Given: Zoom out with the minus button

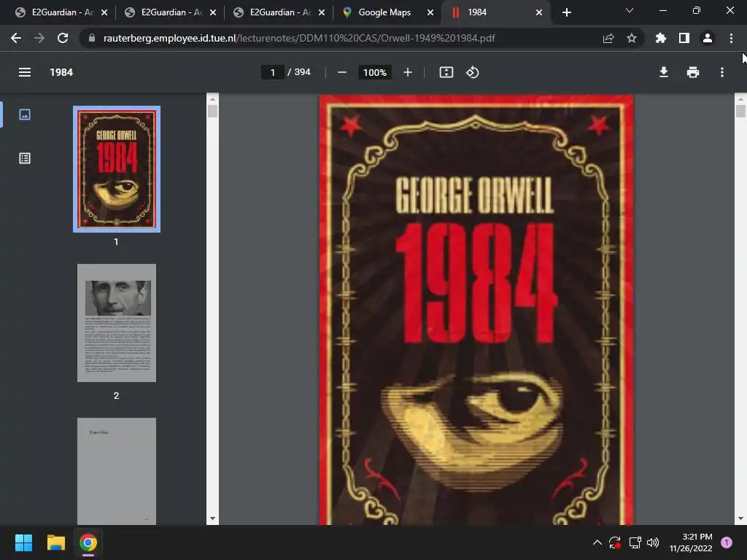Looking at the screenshot, I should click(x=342, y=72).
